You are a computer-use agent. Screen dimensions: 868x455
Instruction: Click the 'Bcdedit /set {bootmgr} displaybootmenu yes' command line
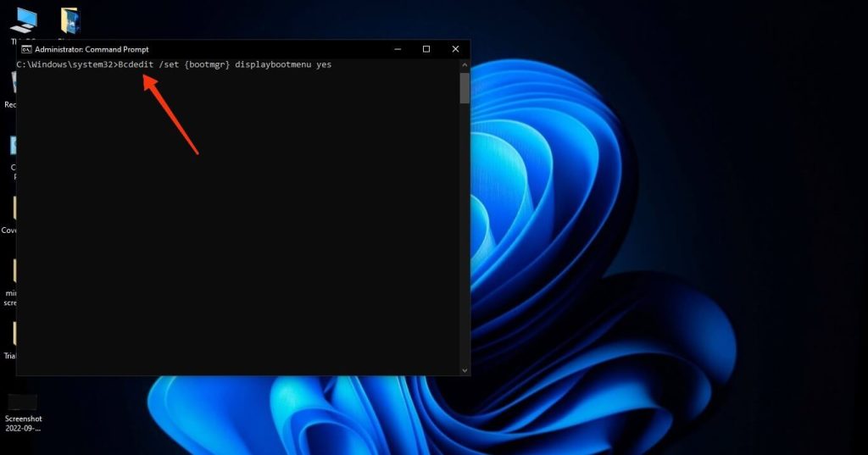225,64
